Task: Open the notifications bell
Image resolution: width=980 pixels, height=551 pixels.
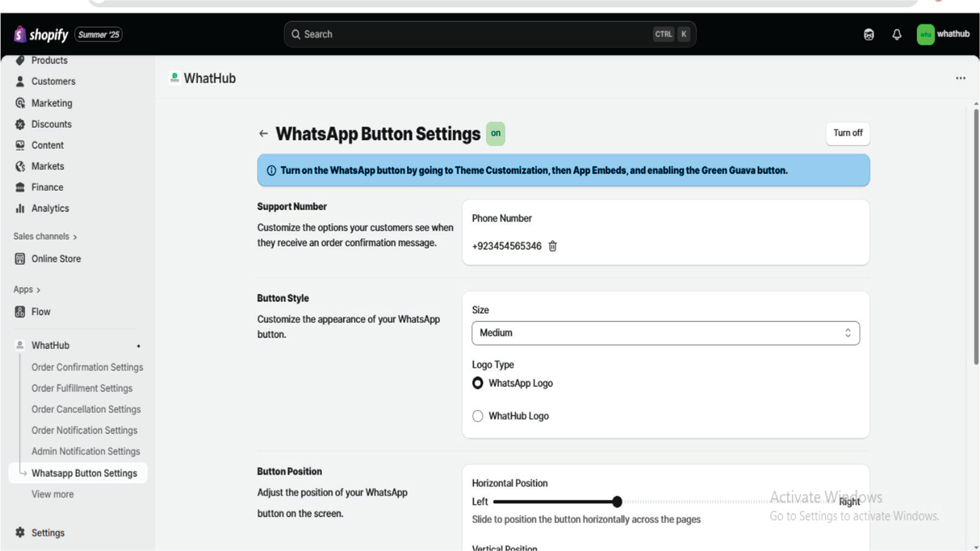Action: click(897, 34)
